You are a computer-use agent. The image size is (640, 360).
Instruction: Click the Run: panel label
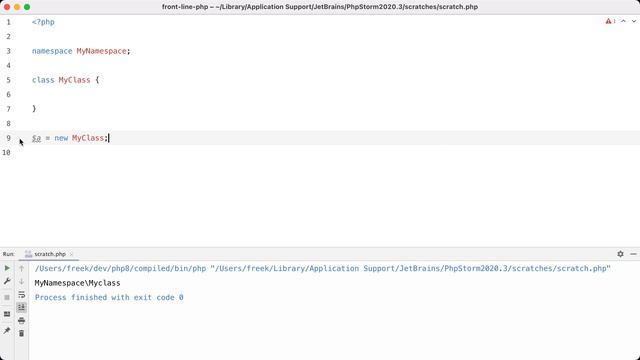coord(9,254)
